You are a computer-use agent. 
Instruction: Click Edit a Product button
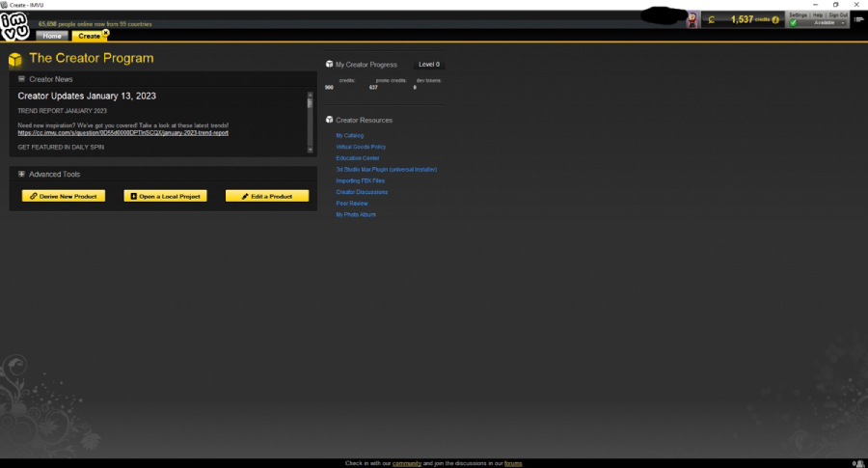coord(267,196)
